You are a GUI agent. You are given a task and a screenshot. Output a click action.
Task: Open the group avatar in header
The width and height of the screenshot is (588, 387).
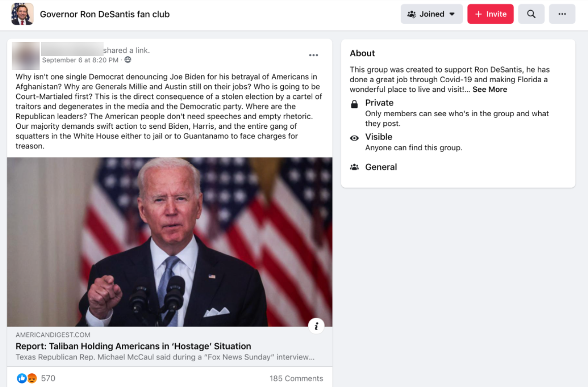pos(22,14)
